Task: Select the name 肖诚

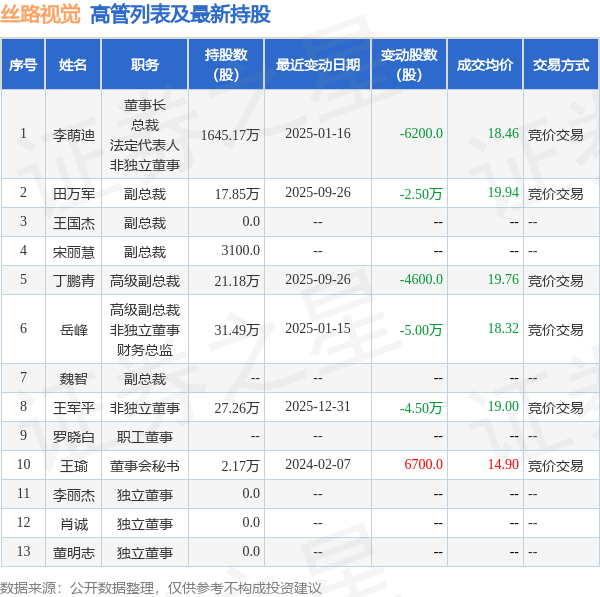Action: [x=73, y=524]
